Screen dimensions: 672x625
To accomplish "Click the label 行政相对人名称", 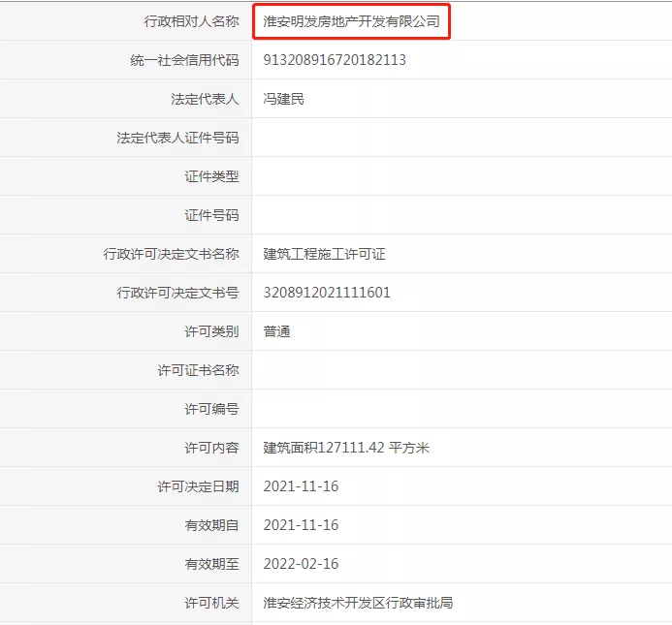I will click(191, 21).
